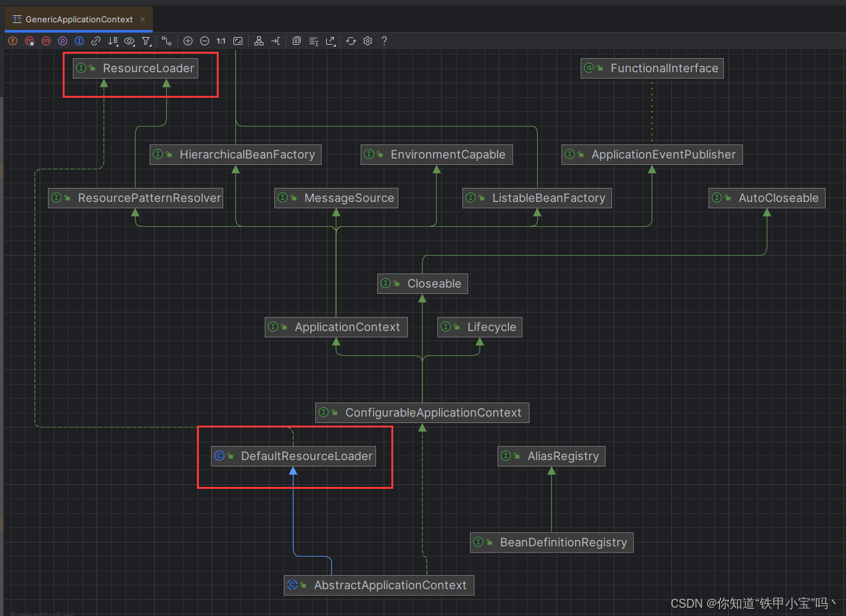The width and height of the screenshot is (846, 616).
Task: Open diagram settings gear
Action: (368, 41)
